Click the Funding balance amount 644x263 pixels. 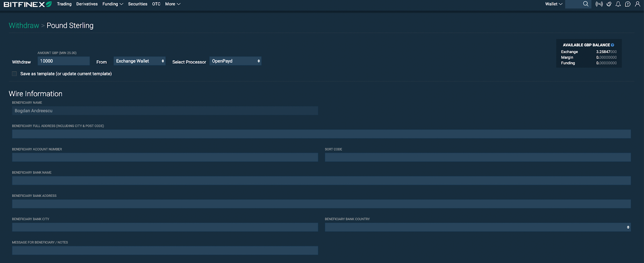[606, 63]
